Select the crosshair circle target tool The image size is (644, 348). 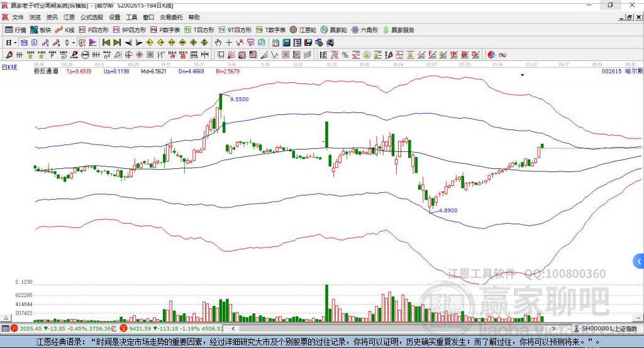pos(128,55)
